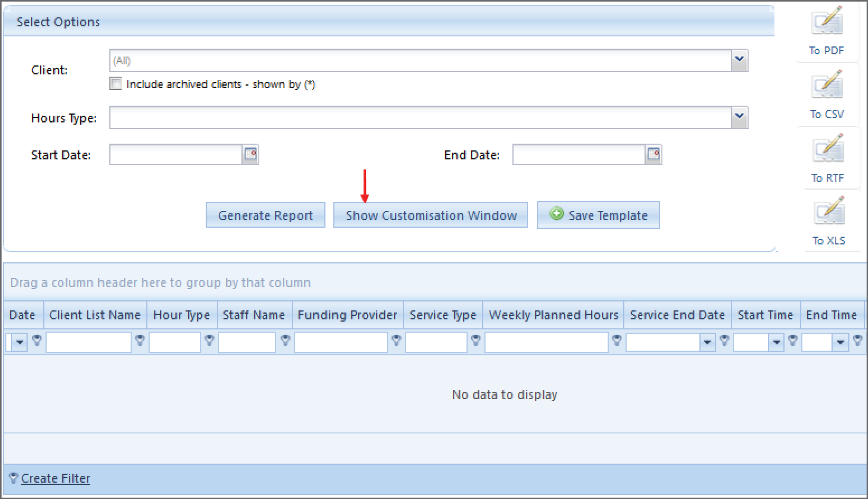Click Weekly Planned Hours filter funnel icon
The width and height of the screenshot is (868, 499).
(617, 340)
